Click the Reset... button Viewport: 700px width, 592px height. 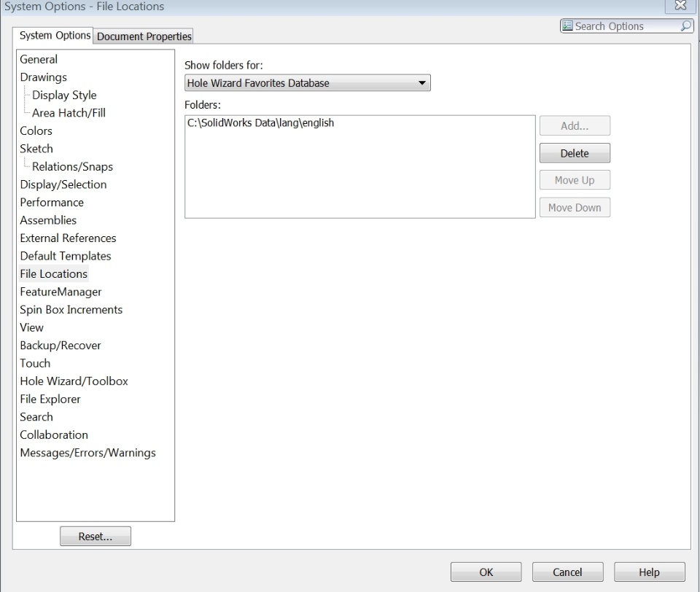96,536
